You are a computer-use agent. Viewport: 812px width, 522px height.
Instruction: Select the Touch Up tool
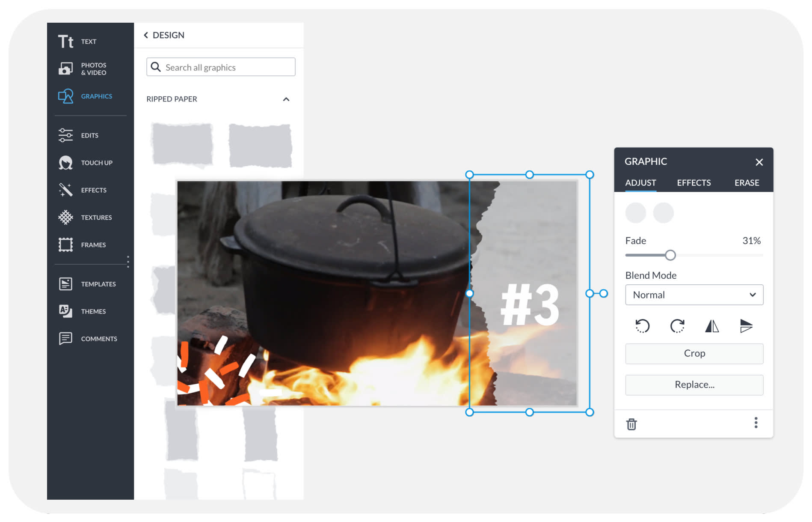(x=86, y=163)
